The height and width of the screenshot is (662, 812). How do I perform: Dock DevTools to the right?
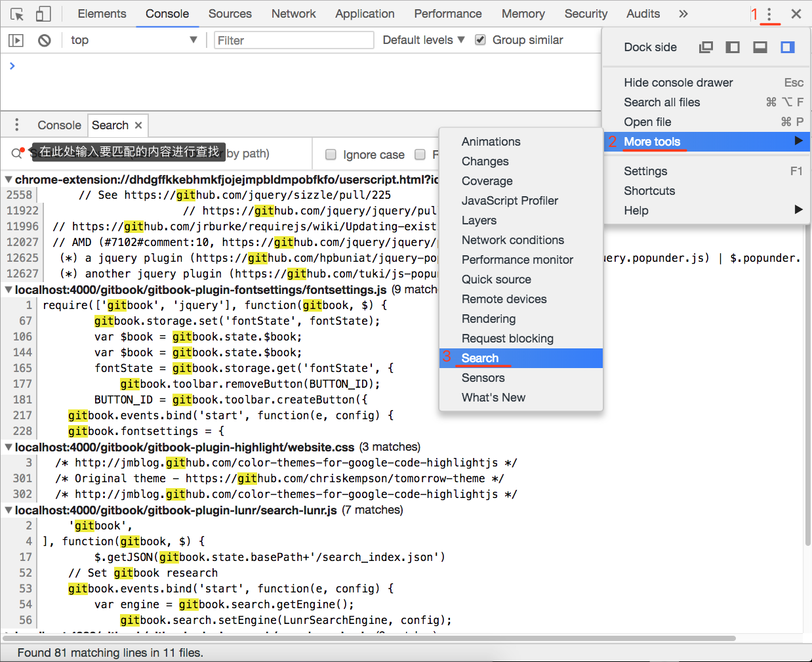[x=787, y=47]
